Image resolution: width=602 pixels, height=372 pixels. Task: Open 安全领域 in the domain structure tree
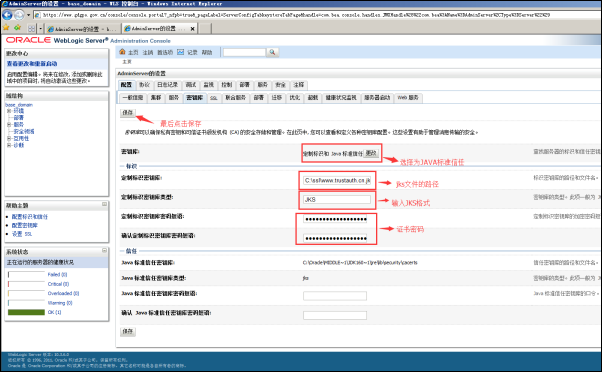point(24,131)
